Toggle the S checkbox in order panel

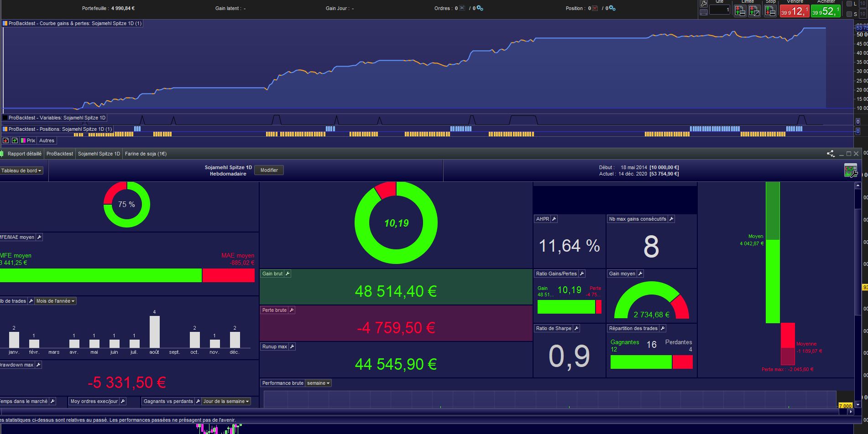849,14
